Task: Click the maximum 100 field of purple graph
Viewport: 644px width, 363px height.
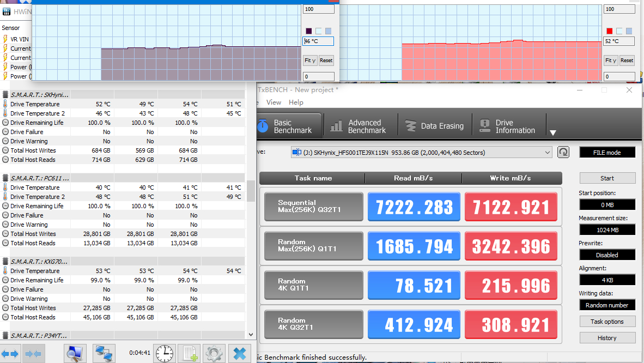Action: coord(318,9)
